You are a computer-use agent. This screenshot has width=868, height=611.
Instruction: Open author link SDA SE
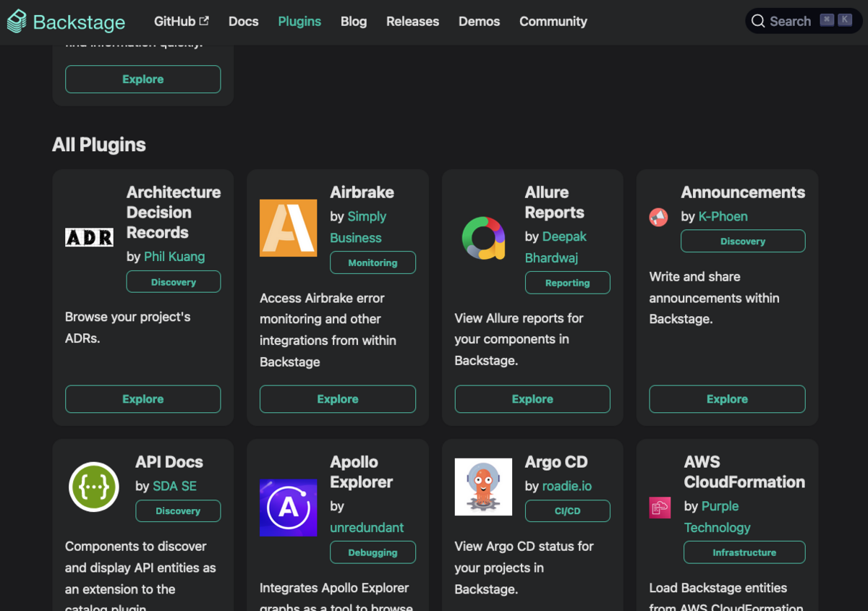pos(174,486)
